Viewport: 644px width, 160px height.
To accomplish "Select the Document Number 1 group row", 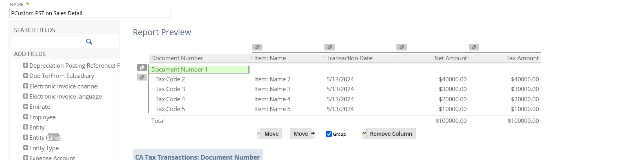I will (x=199, y=70).
